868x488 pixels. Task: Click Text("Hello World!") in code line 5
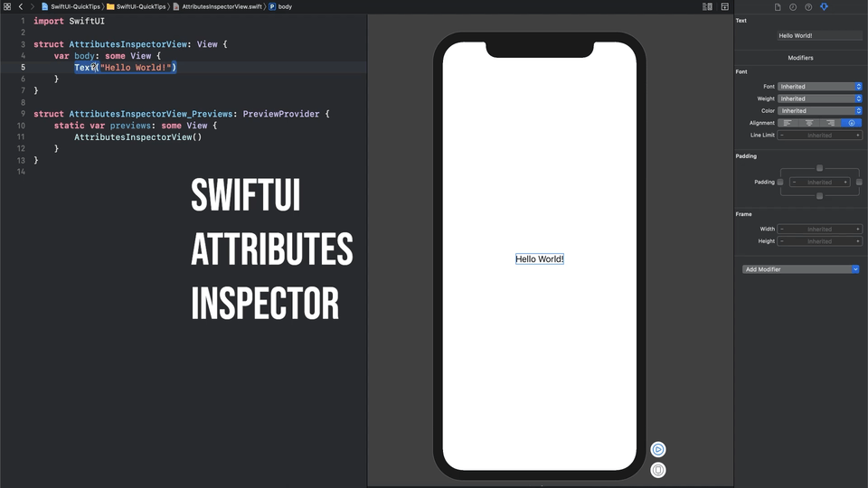click(126, 68)
